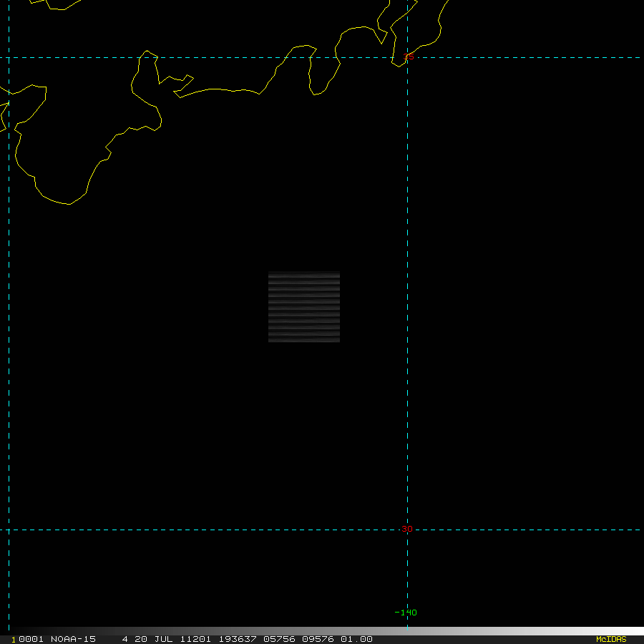Click the yellow frame number 1

click(x=14, y=639)
